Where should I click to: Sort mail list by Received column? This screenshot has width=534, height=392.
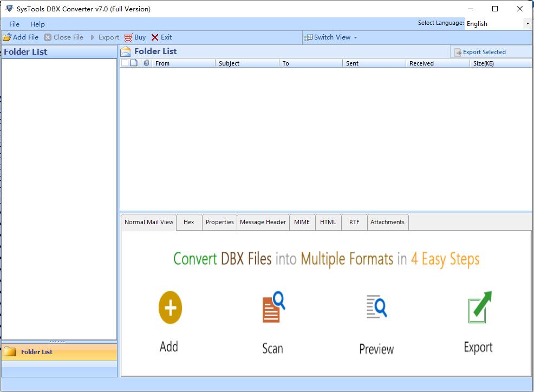pos(438,63)
